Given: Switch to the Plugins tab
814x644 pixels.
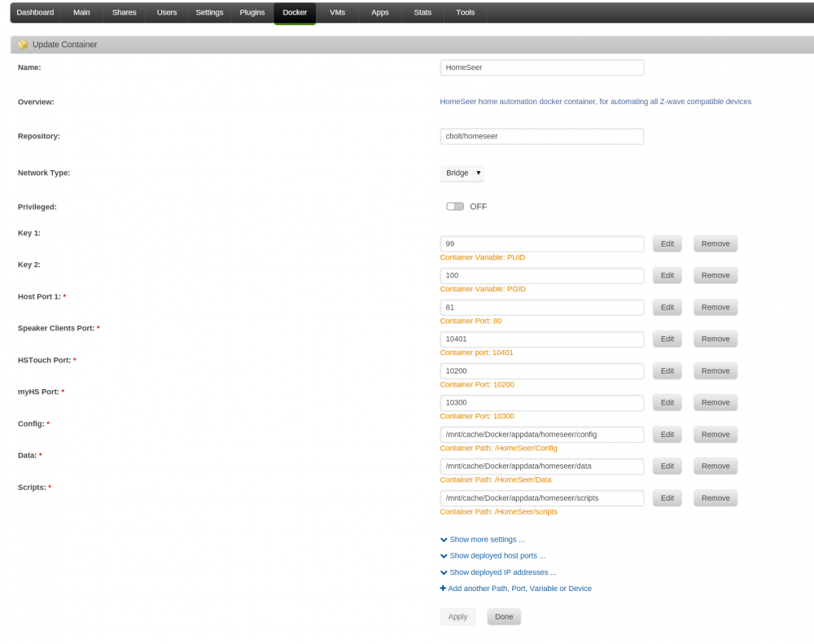Looking at the screenshot, I should [x=252, y=12].
